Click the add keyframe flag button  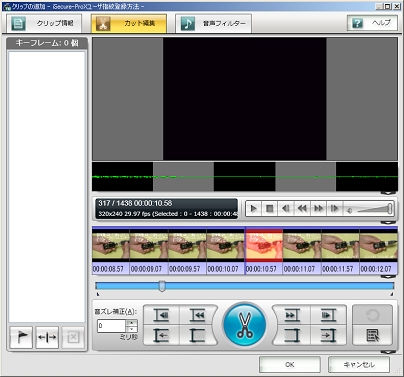coord(21,337)
